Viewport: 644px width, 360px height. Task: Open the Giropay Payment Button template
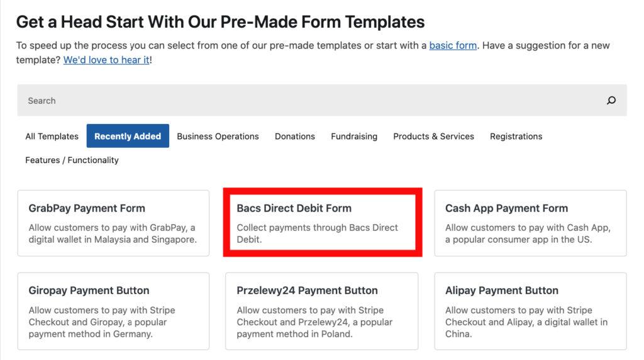coord(113,311)
